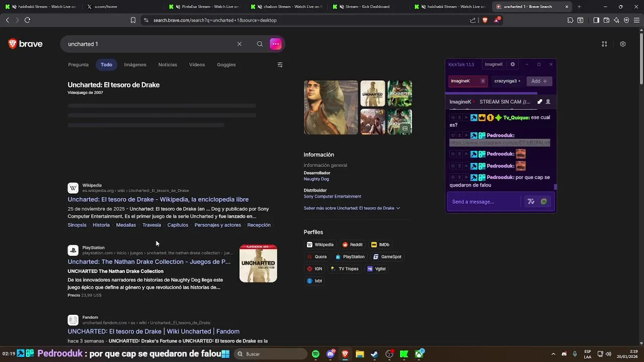Click large Nathan Drake thumbnail image
Viewport: 644px width, 362px height.
point(331,107)
